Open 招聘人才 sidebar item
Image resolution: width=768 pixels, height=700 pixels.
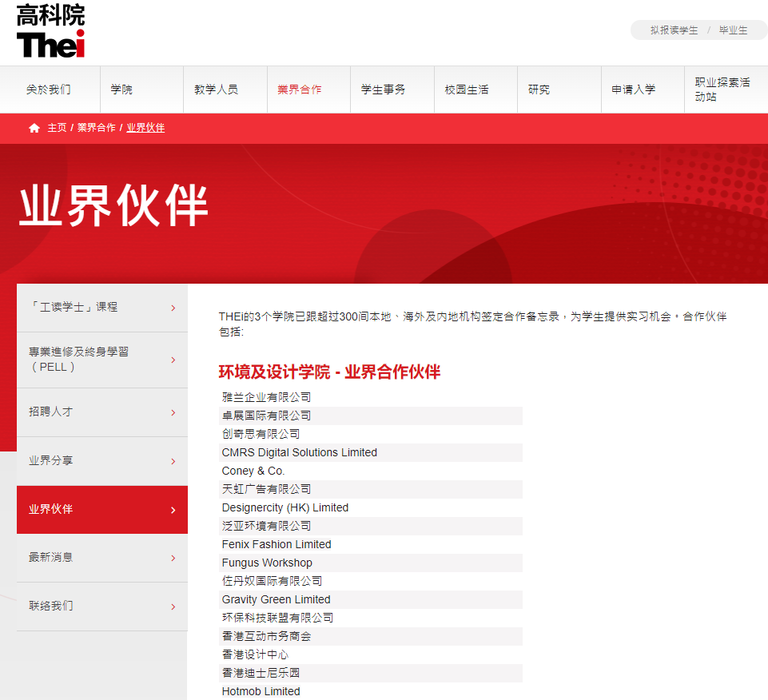coord(101,412)
